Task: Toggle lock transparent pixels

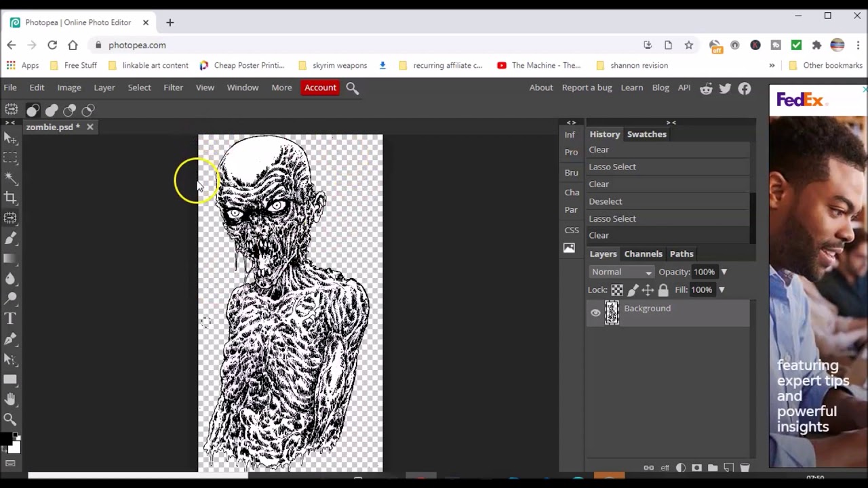Action: (617, 290)
